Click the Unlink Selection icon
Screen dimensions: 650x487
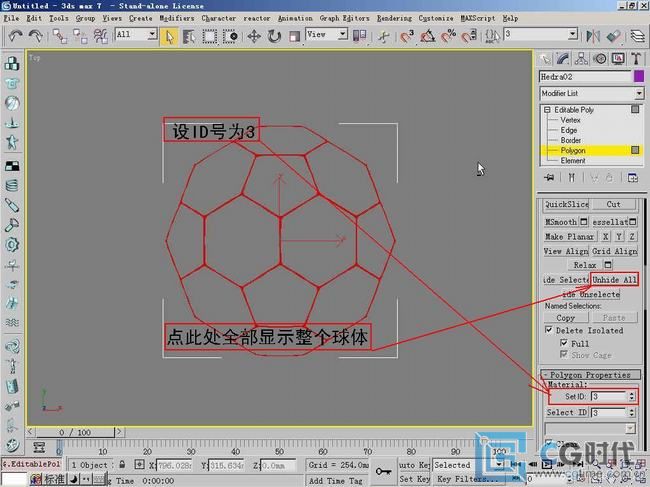(80, 36)
